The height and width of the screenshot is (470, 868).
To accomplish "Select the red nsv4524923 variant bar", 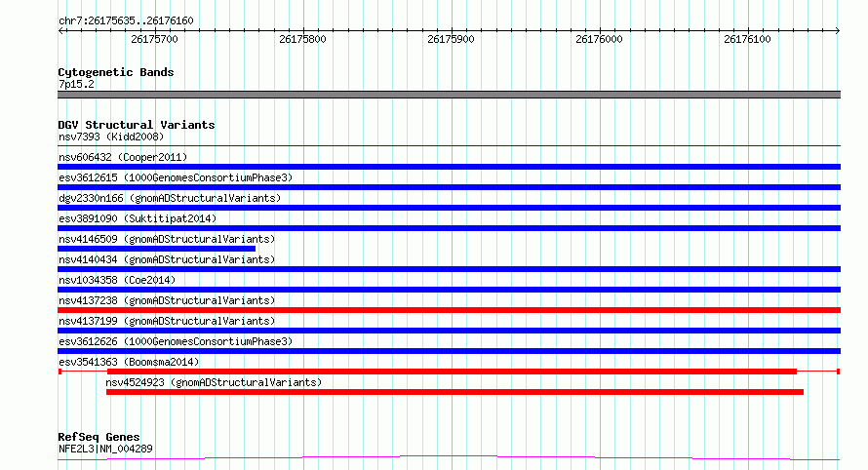I will point(454,392).
